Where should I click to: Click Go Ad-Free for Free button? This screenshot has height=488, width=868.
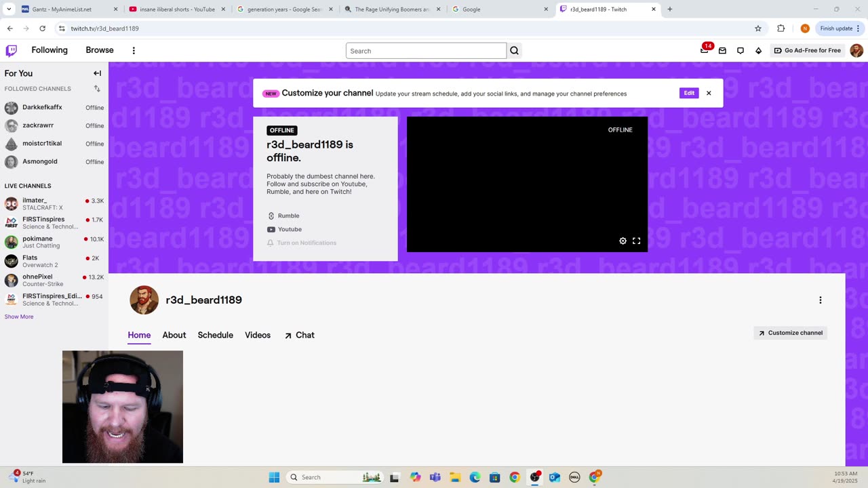(808, 50)
